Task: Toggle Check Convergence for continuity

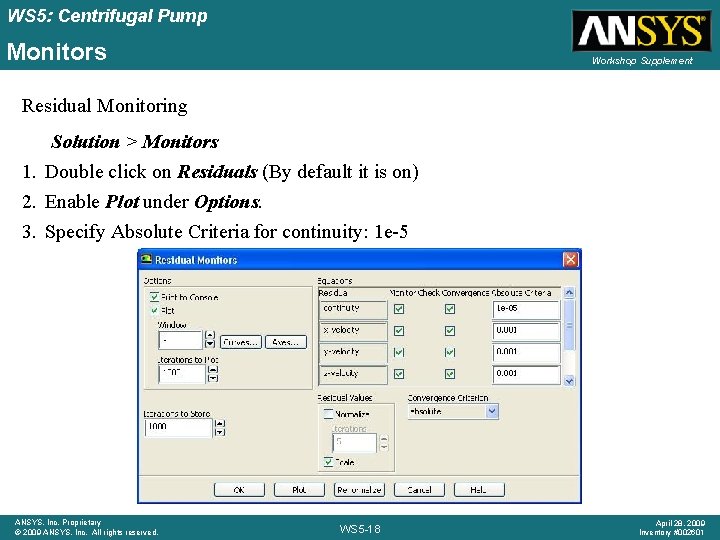Action: (x=450, y=309)
